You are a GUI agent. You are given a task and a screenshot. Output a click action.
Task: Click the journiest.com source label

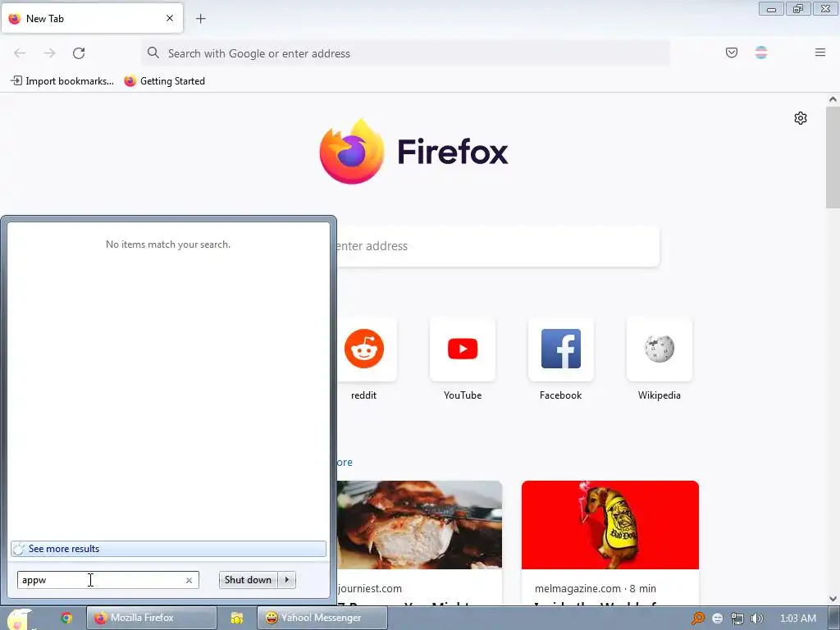370,588
